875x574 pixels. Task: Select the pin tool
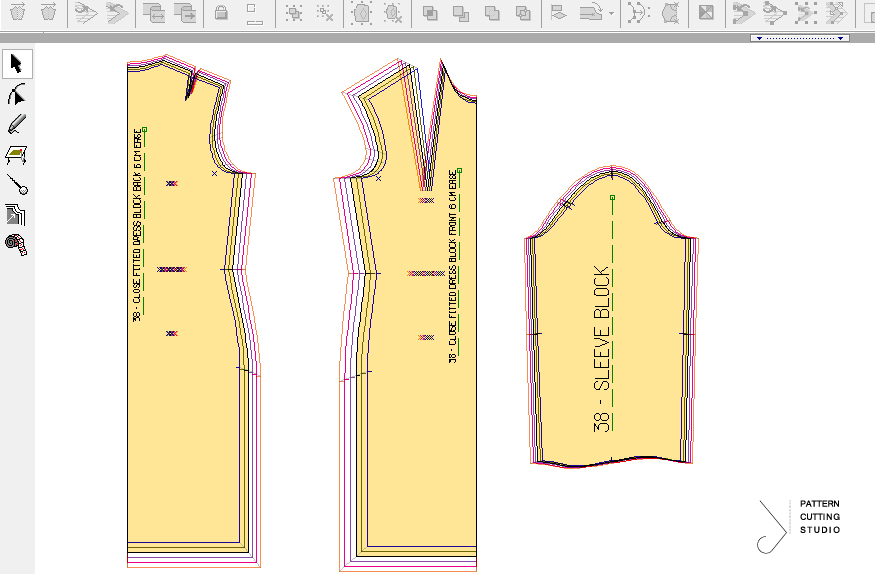click(x=17, y=185)
